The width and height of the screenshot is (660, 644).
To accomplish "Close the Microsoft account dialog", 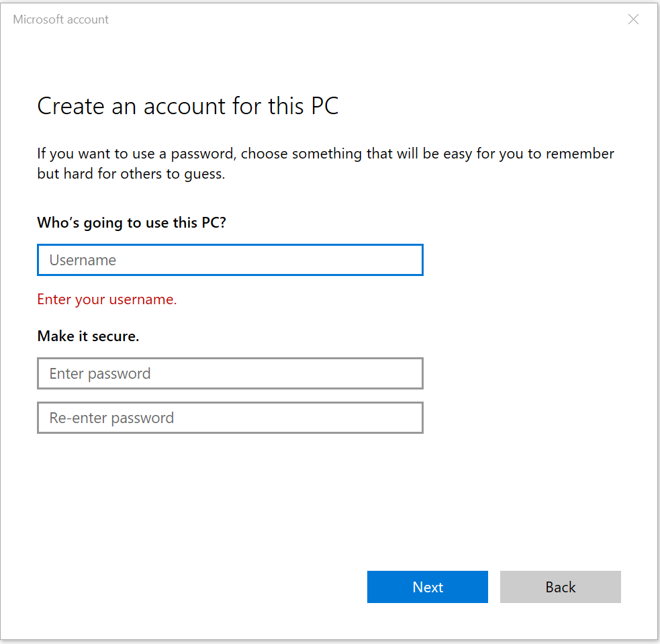I will pos(633,19).
